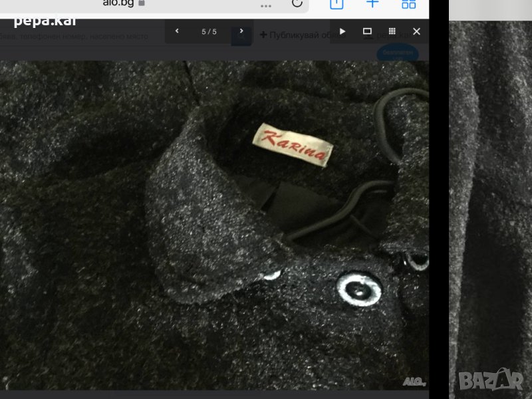Click the alo.bg address bar
The width and height of the screenshot is (532, 399).
coord(120,3)
